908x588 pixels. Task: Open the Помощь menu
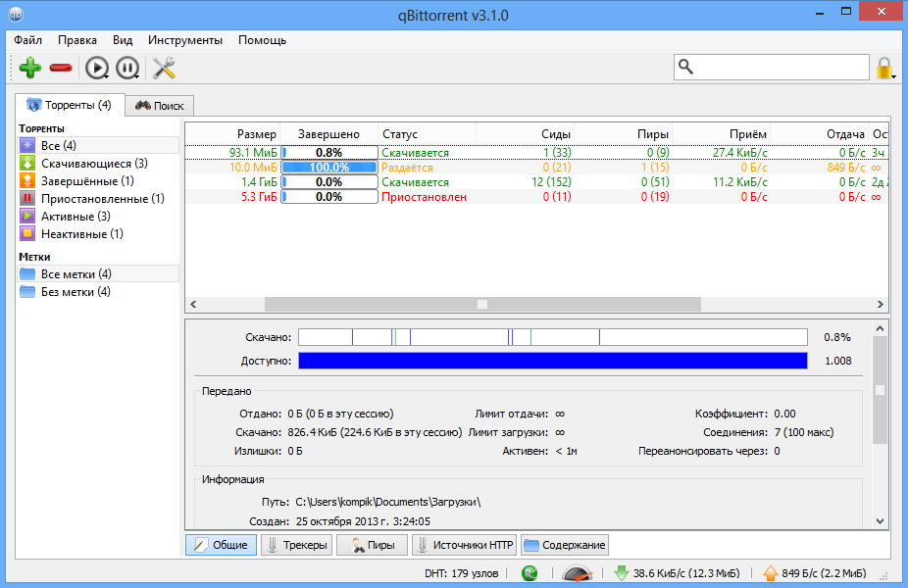click(263, 40)
